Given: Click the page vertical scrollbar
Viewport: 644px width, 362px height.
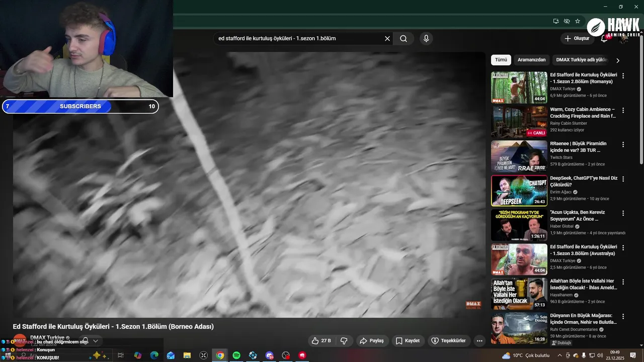Looking at the screenshot, I should (641, 101).
